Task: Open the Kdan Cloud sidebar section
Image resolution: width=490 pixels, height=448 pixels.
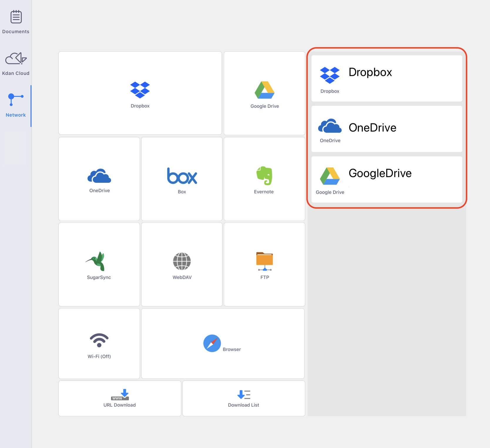Action: click(x=16, y=64)
